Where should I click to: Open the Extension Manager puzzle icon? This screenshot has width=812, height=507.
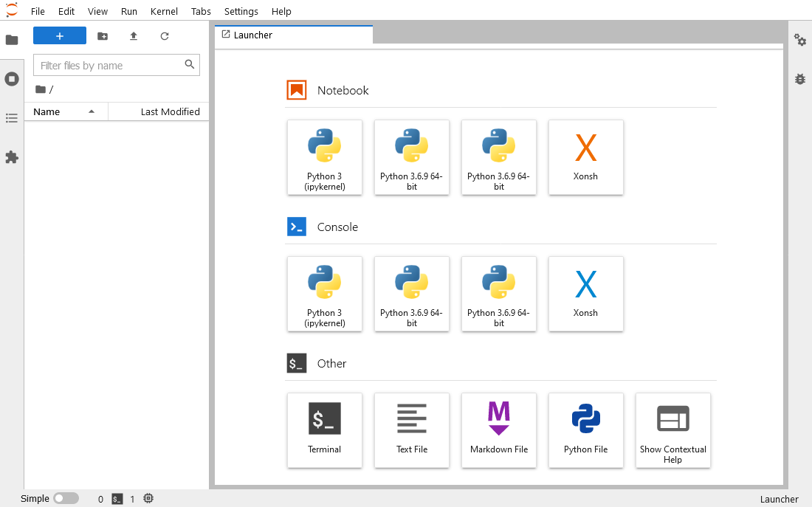click(x=12, y=157)
